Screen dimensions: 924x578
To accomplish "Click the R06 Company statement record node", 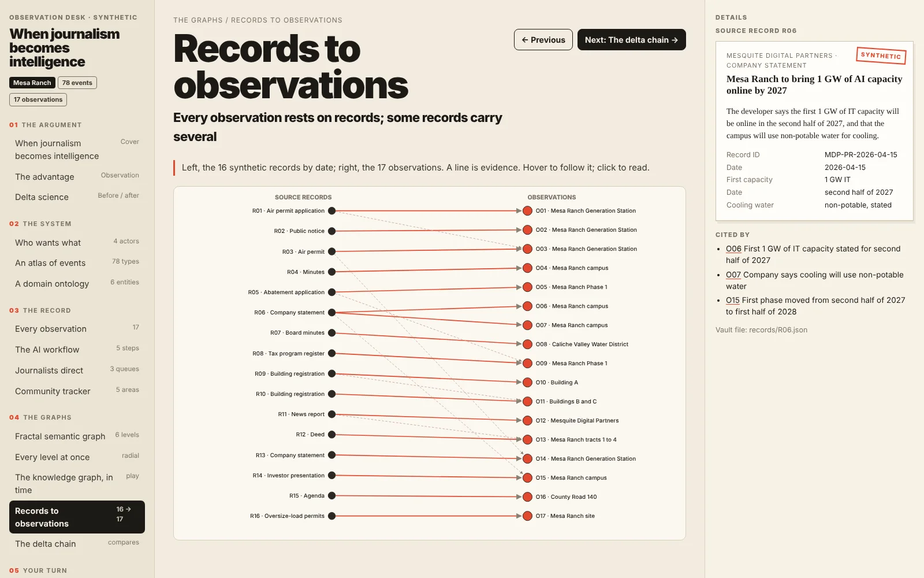I will pyautogui.click(x=331, y=313).
